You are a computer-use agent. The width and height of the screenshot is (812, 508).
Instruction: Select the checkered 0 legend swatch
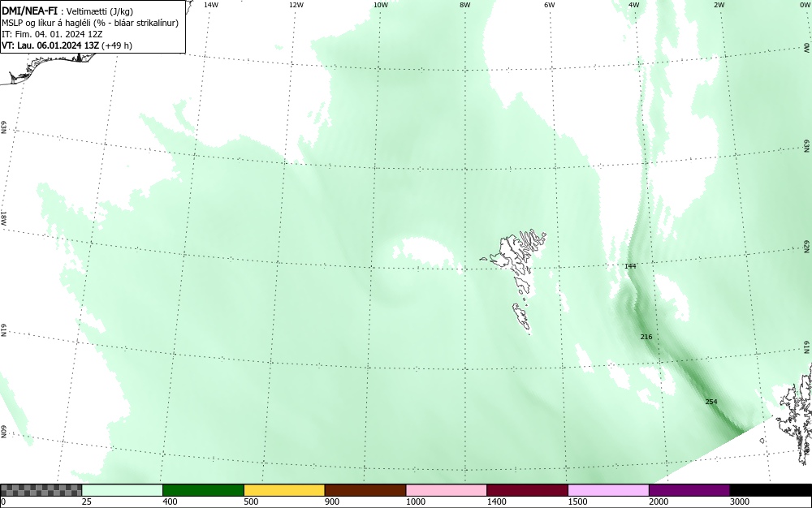click(41, 490)
